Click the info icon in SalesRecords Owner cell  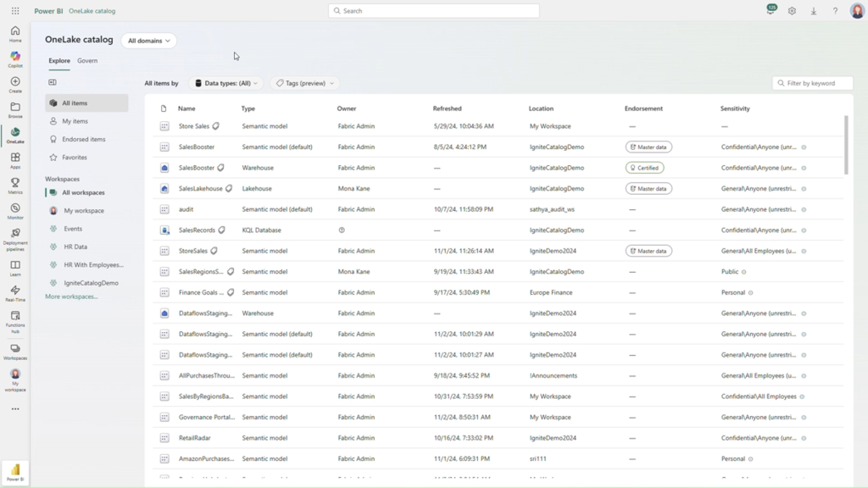[342, 230]
